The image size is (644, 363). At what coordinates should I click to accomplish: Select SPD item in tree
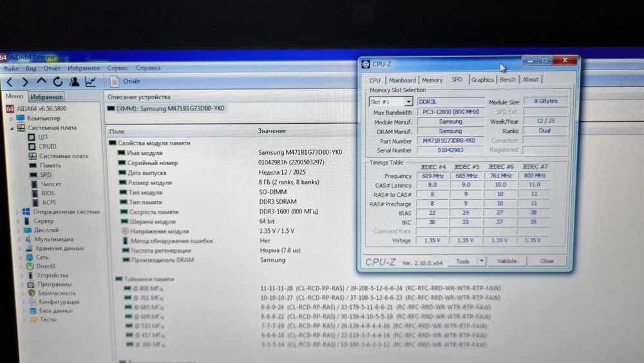tap(46, 175)
